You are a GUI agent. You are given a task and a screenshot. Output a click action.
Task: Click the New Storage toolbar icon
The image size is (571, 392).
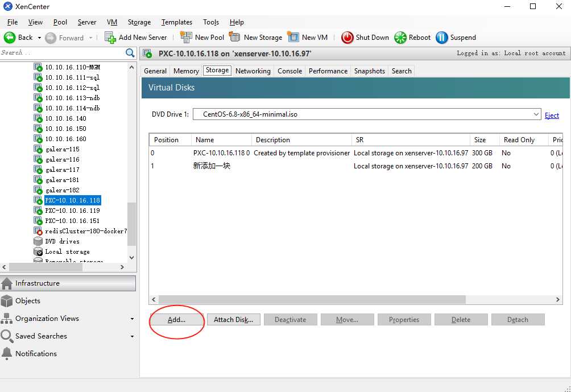[235, 37]
